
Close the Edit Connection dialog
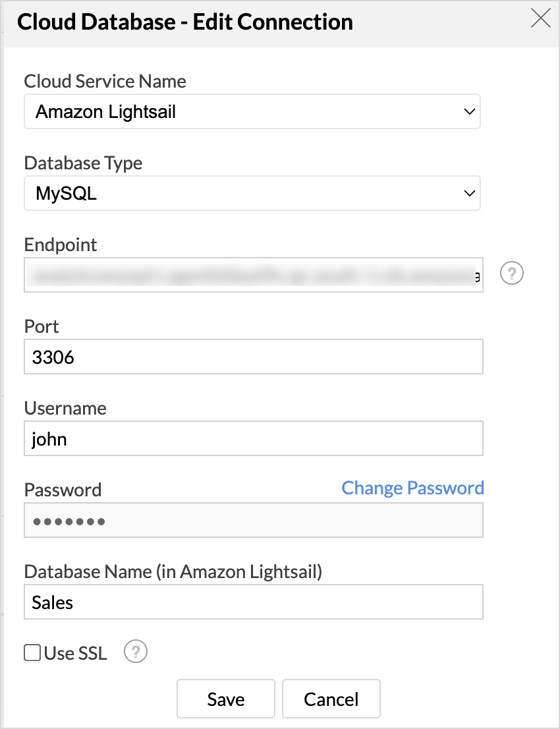pyautogui.click(x=541, y=19)
